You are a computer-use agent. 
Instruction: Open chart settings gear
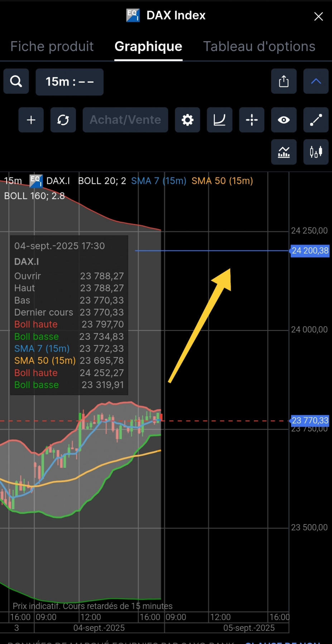click(187, 120)
